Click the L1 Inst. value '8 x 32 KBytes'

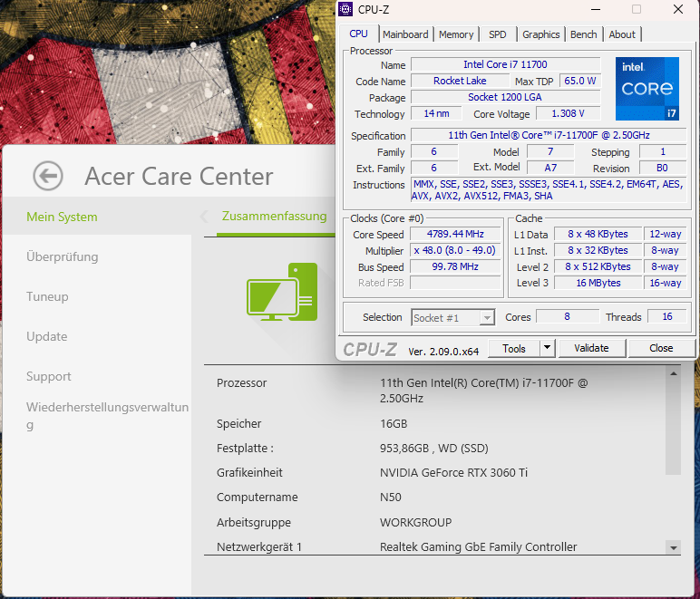[x=598, y=251]
